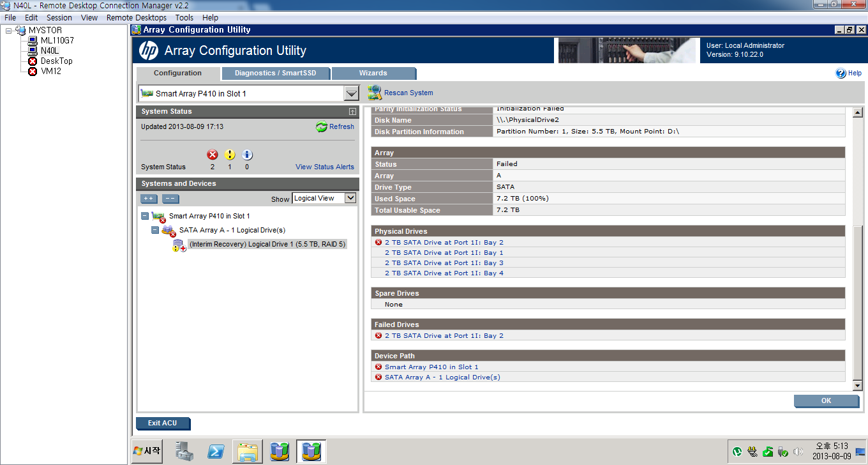Click the first Array Configuration Utility taskbar icon
This screenshot has width=868, height=465.
(x=280, y=451)
